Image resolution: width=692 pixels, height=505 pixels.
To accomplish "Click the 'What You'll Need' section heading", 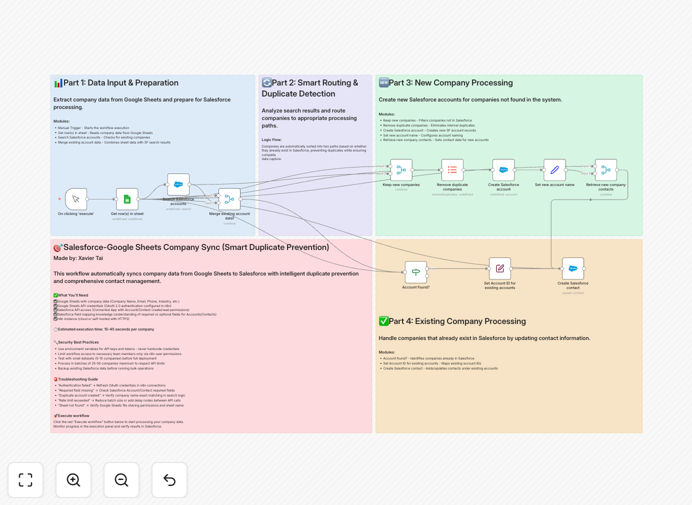I will (x=71, y=295).
